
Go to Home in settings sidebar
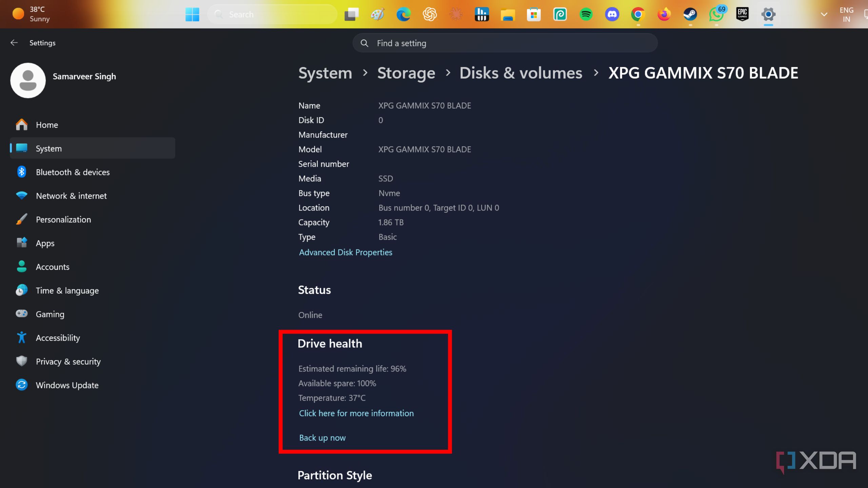92,125
